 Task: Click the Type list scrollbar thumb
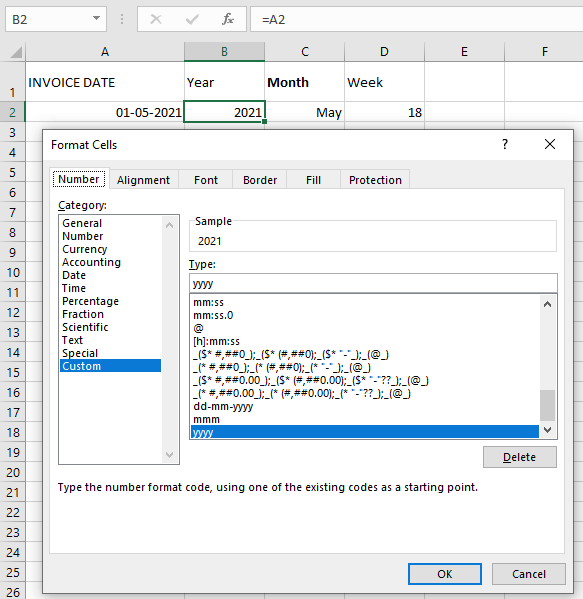coord(547,405)
